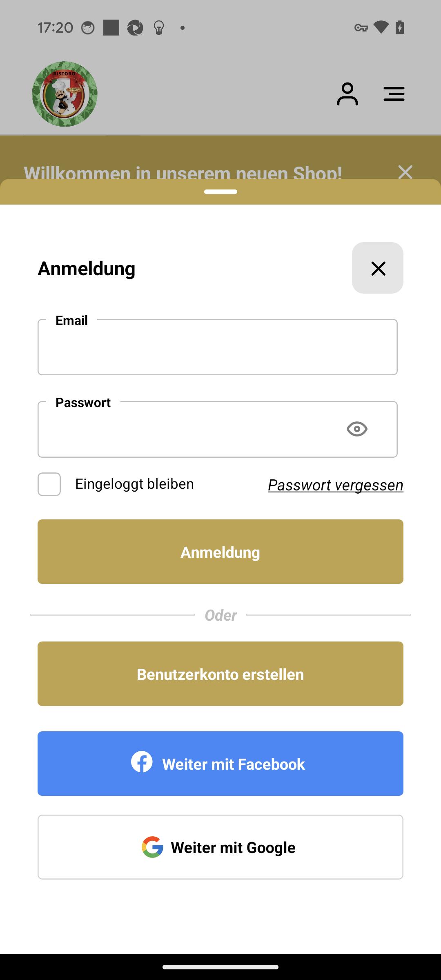Focus the Email input field

[218, 347]
